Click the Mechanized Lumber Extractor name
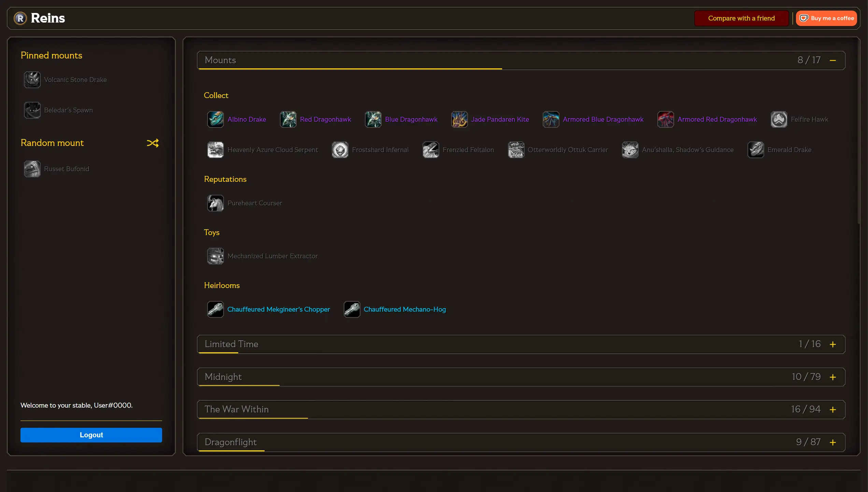This screenshot has height=492, width=868. [272, 256]
